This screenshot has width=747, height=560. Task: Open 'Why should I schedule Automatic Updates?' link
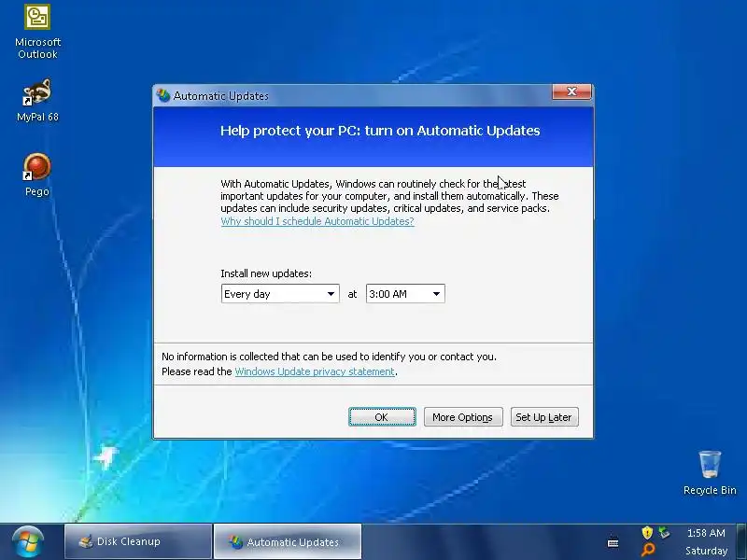317,221
